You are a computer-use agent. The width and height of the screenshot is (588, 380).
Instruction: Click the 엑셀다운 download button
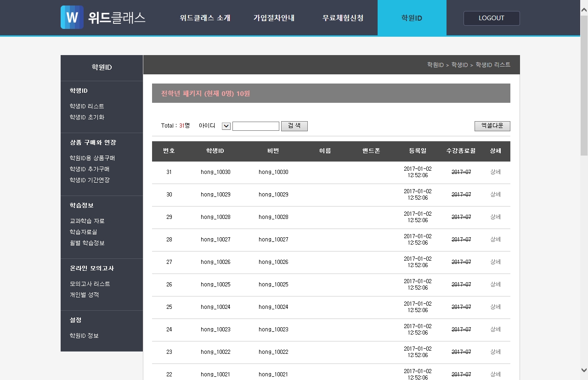(492, 126)
